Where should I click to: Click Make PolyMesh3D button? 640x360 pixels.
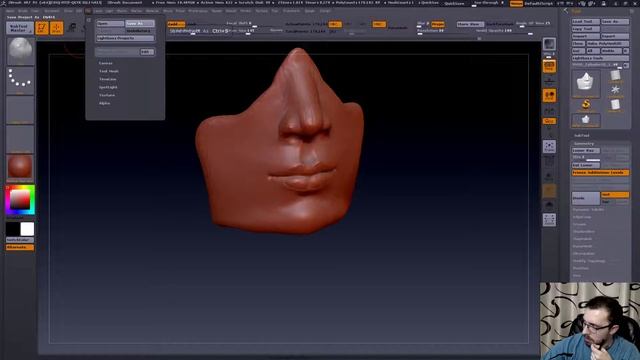607,44
